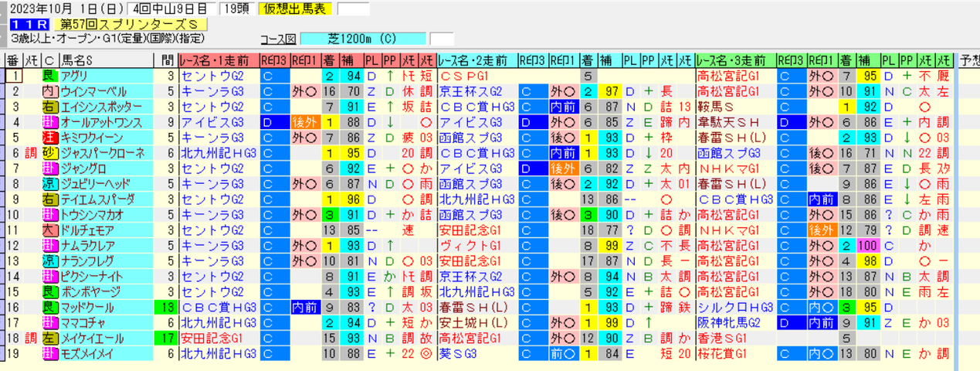The width and height of the screenshot is (980, 371).
Task: Click 阪神牝馬G2 in ママコチャ 3走前
Action: [727, 323]
